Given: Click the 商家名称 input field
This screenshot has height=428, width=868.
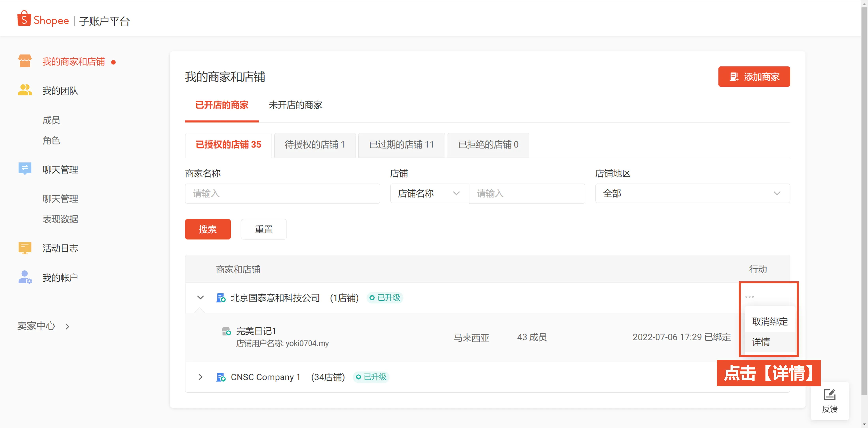Looking at the screenshot, I should (x=282, y=193).
